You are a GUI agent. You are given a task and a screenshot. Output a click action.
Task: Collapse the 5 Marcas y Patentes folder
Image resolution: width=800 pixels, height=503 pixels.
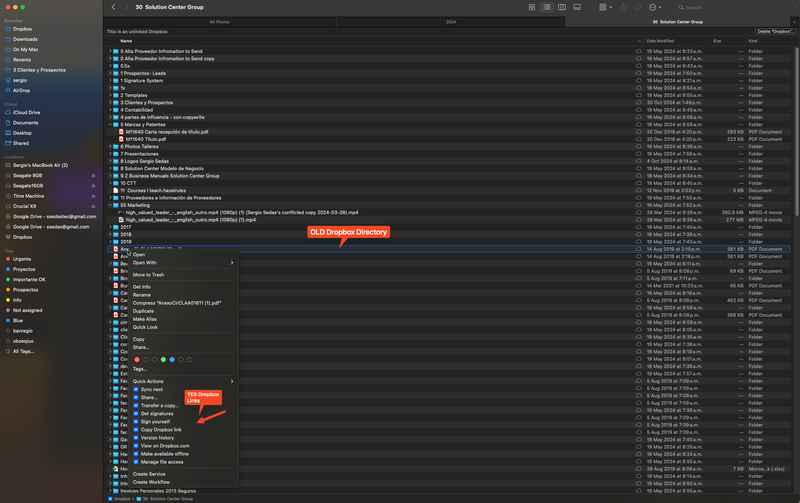[110, 124]
